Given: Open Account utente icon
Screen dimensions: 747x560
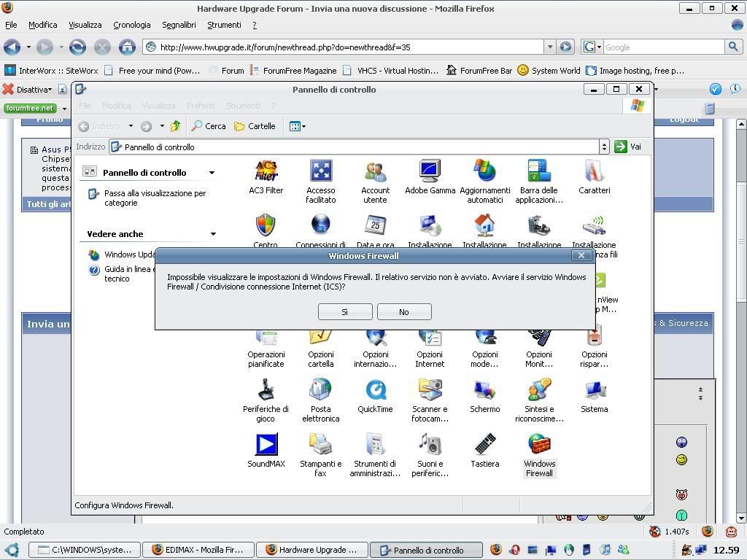Looking at the screenshot, I should pyautogui.click(x=376, y=182).
